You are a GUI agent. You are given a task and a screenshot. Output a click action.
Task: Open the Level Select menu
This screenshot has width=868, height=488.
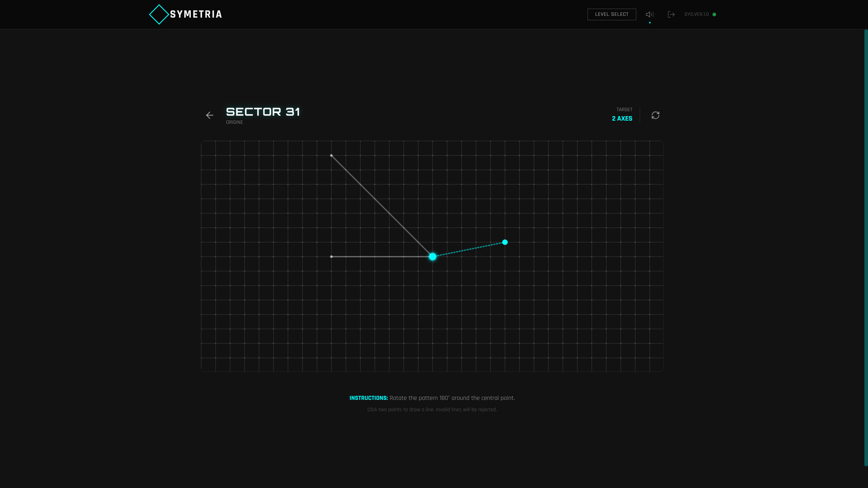coord(611,14)
